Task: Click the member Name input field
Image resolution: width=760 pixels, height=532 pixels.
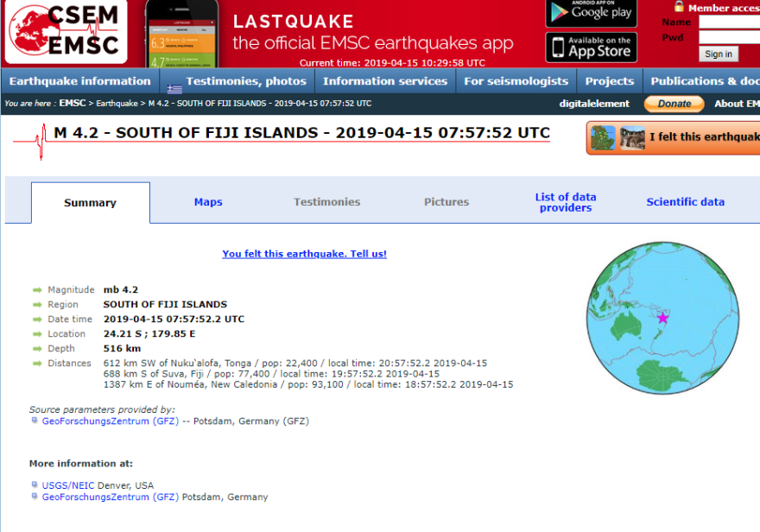Action: point(730,22)
